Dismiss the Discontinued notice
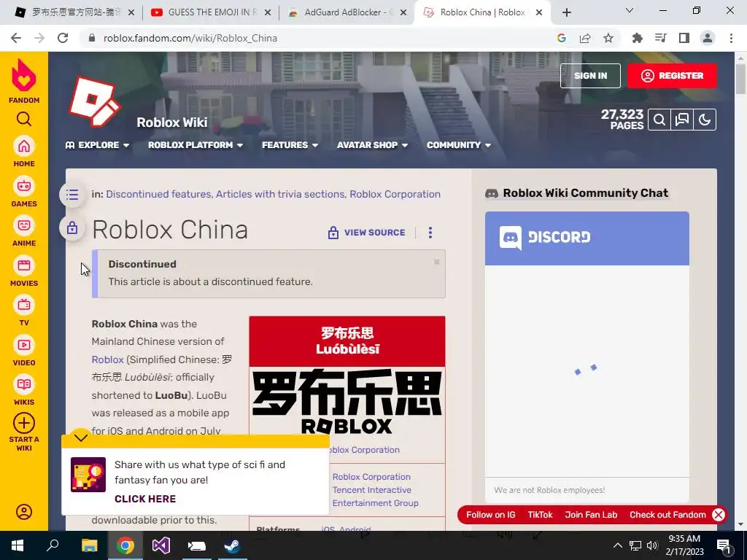The width and height of the screenshot is (747, 560). pos(436,262)
